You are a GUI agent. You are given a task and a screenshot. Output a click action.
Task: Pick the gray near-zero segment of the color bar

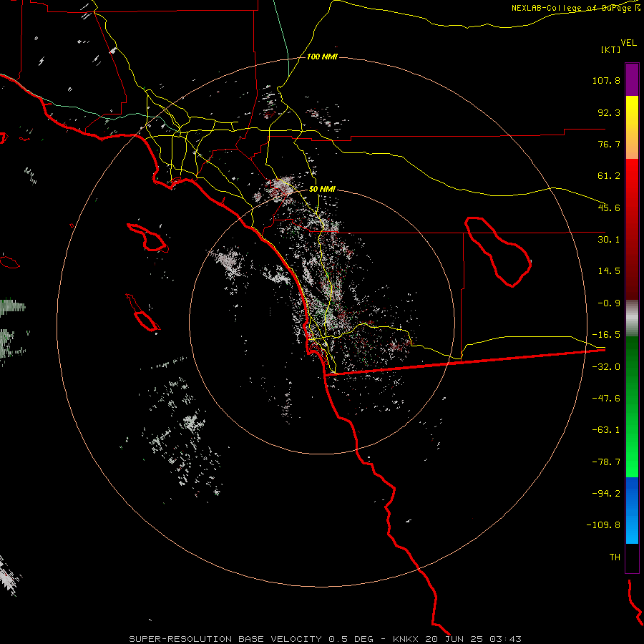[x=632, y=317]
